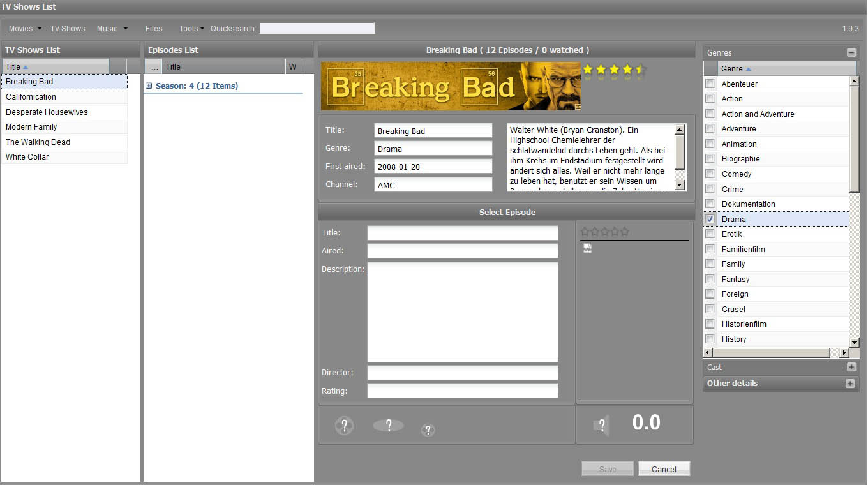
Task: Click the video codec question-mark icon
Action: pos(344,426)
